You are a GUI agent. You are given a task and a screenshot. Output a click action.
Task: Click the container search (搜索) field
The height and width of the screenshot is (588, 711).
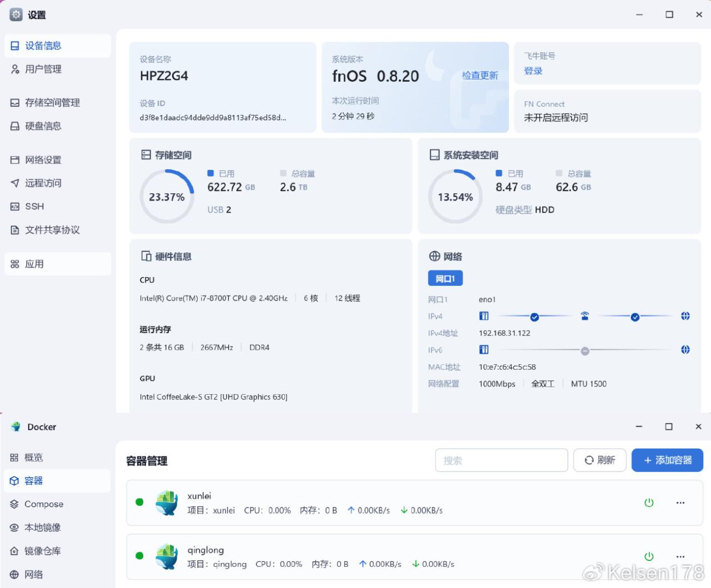(x=501, y=460)
